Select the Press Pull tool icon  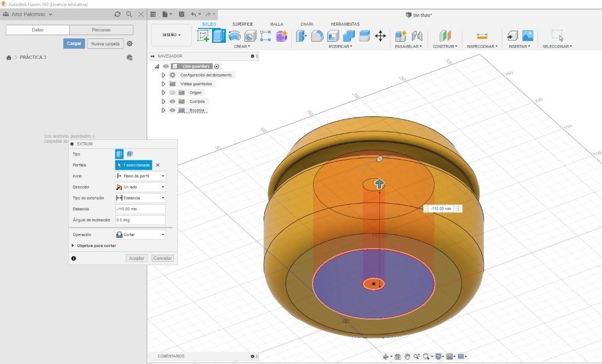pos(302,36)
